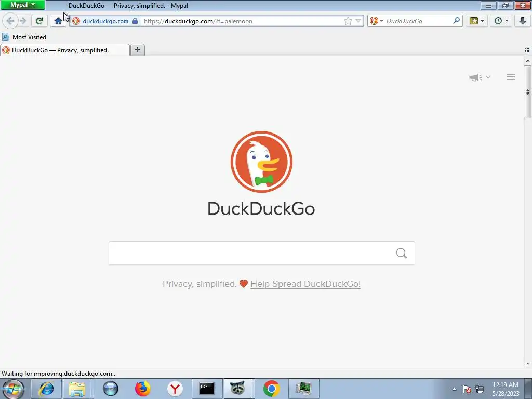The width and height of the screenshot is (532, 399).
Task: Open the system monitor taskbar icon
Action: [x=303, y=389]
